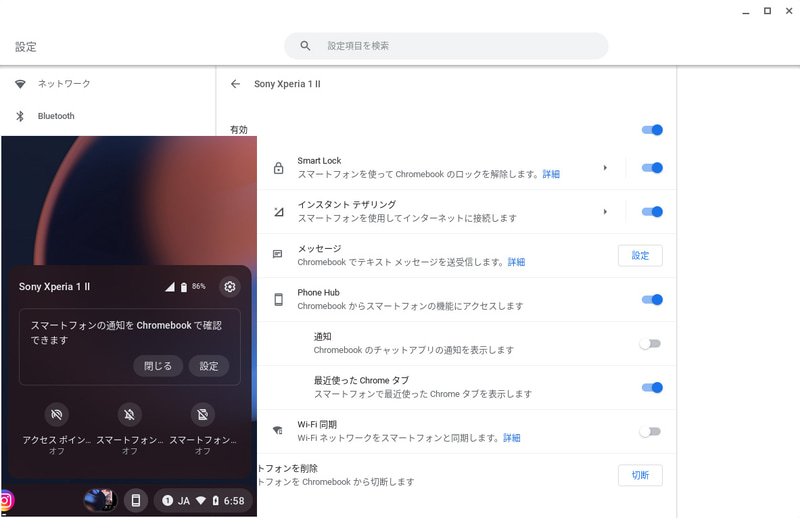Click 設定 in Phone Hub notice
Screen dimensions: 800x518
[209, 366]
